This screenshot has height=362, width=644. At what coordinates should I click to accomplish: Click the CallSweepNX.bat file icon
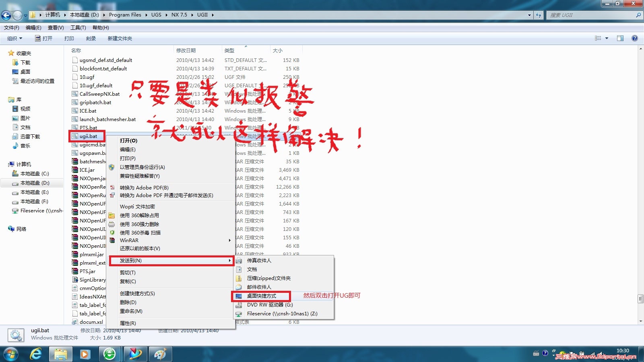click(74, 94)
